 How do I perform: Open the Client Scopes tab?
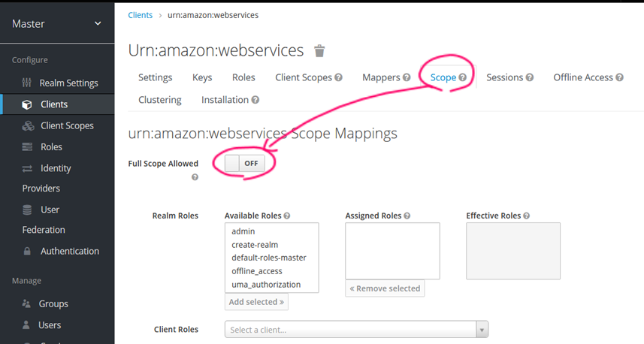[x=304, y=77]
